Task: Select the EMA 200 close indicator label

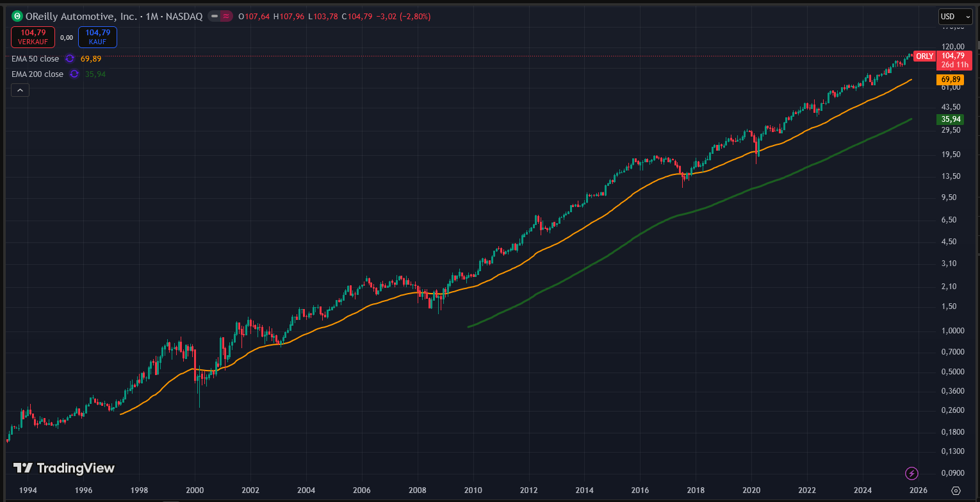Action: point(37,74)
